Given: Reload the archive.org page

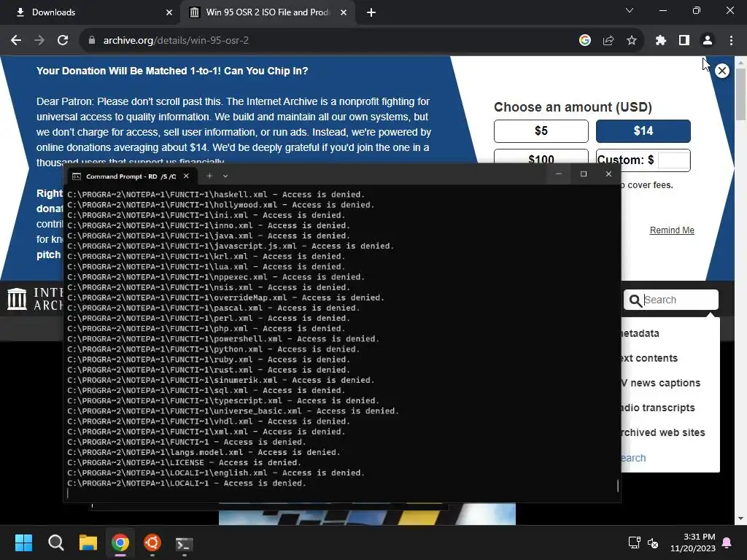Looking at the screenshot, I should (63, 41).
